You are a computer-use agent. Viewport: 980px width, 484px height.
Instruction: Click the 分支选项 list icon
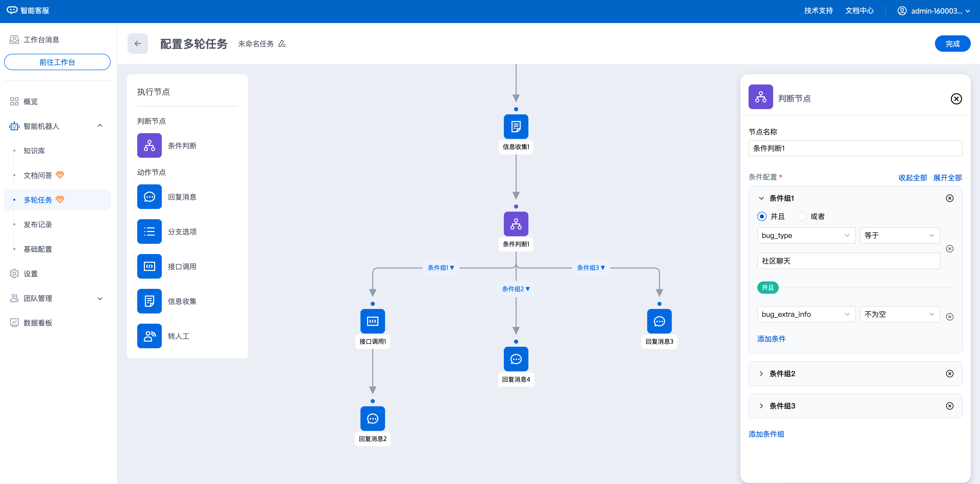pyautogui.click(x=149, y=231)
